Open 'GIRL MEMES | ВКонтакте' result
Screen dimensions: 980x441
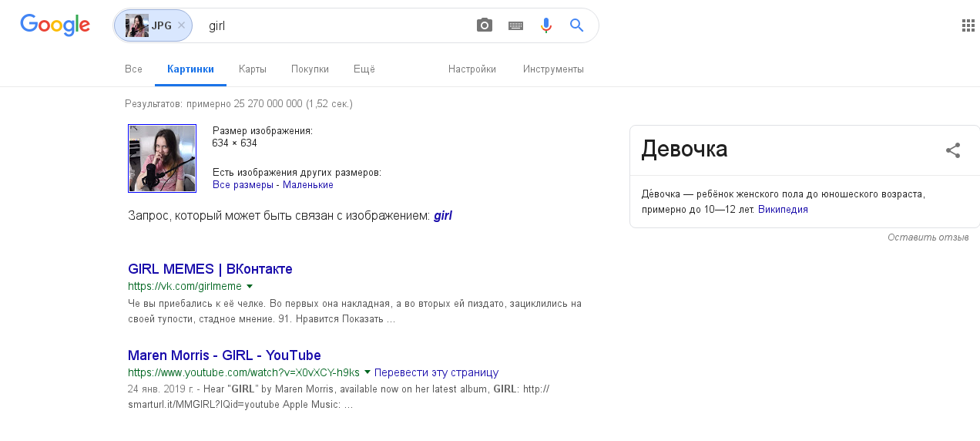click(x=210, y=269)
